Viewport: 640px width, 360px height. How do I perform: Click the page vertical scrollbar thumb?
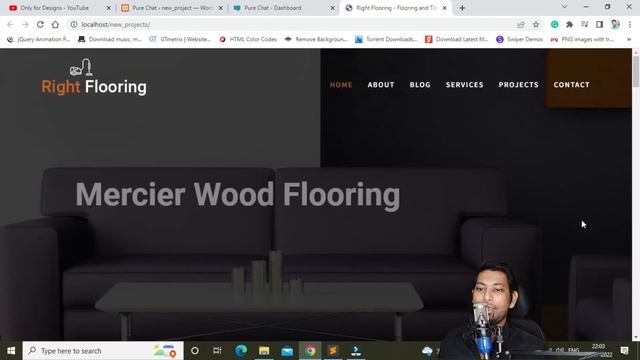pyautogui.click(x=636, y=71)
